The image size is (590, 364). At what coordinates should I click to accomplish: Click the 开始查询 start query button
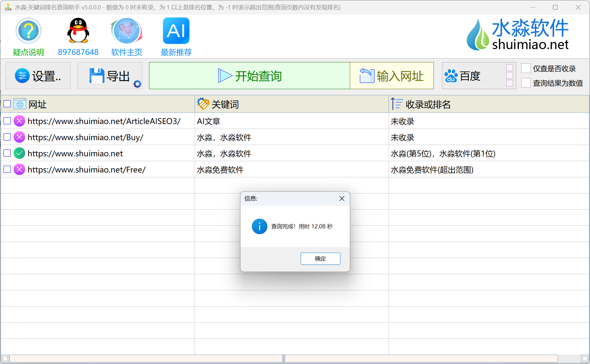(249, 76)
